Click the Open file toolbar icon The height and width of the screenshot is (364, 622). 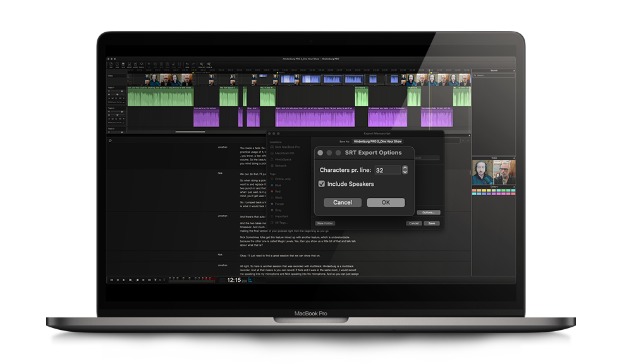117,64
